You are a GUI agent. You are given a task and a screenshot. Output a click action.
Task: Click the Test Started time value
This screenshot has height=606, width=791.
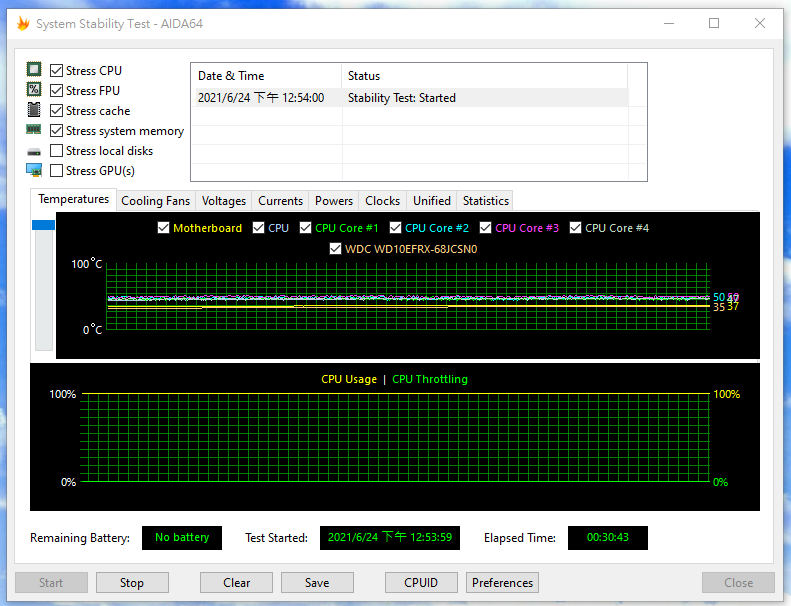click(390, 537)
